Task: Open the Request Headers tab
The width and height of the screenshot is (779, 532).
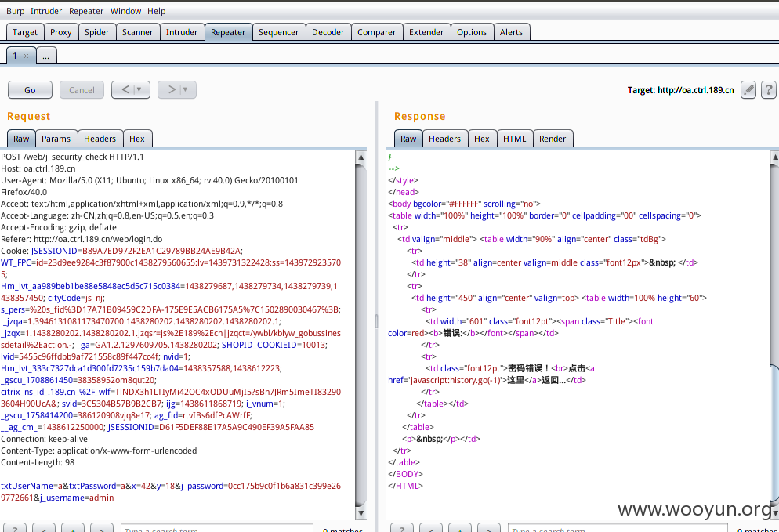Action: click(x=100, y=139)
